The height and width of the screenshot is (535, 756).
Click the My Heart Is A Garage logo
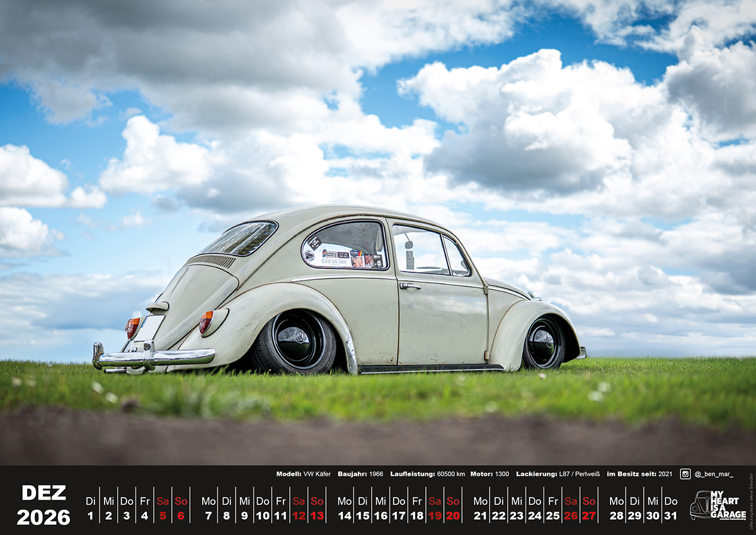tap(718, 505)
